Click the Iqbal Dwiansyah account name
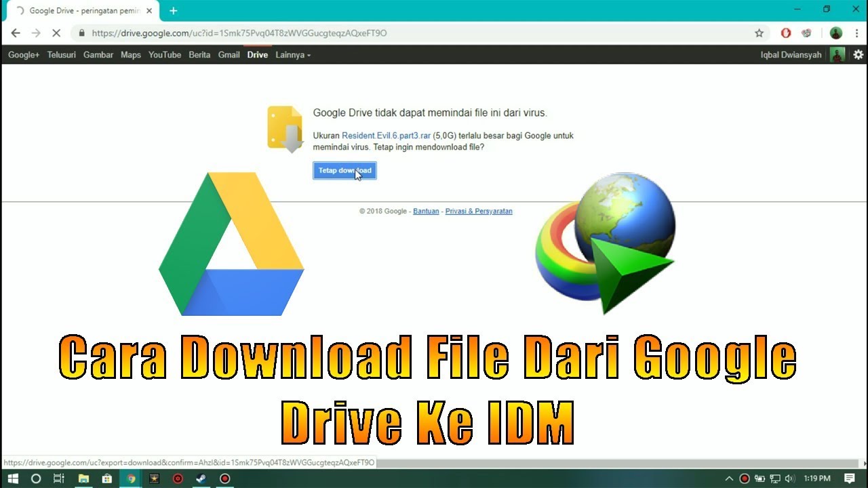This screenshot has width=868, height=488. tap(791, 55)
